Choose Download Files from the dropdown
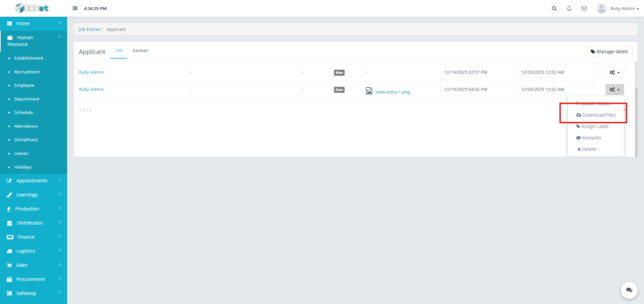The width and height of the screenshot is (644, 304). point(596,116)
